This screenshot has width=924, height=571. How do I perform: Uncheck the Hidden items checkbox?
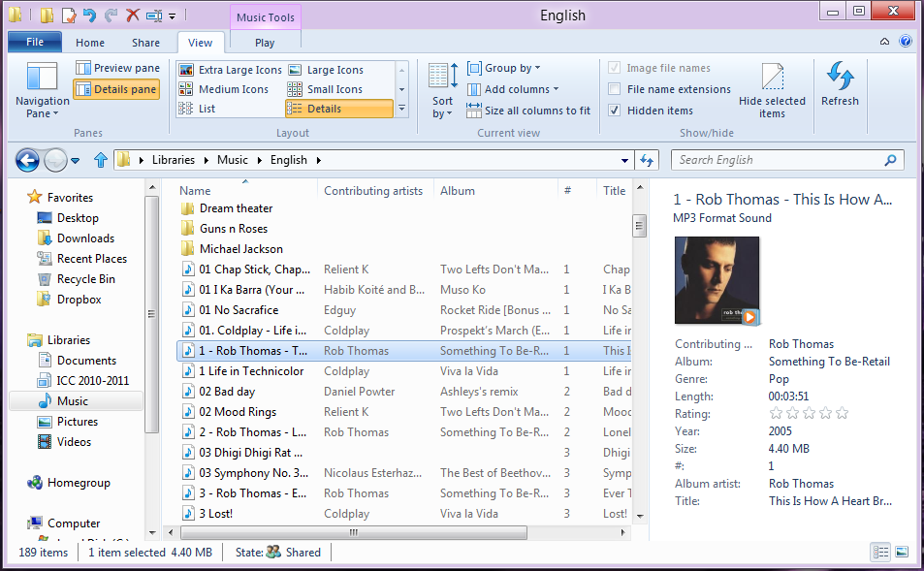point(617,109)
